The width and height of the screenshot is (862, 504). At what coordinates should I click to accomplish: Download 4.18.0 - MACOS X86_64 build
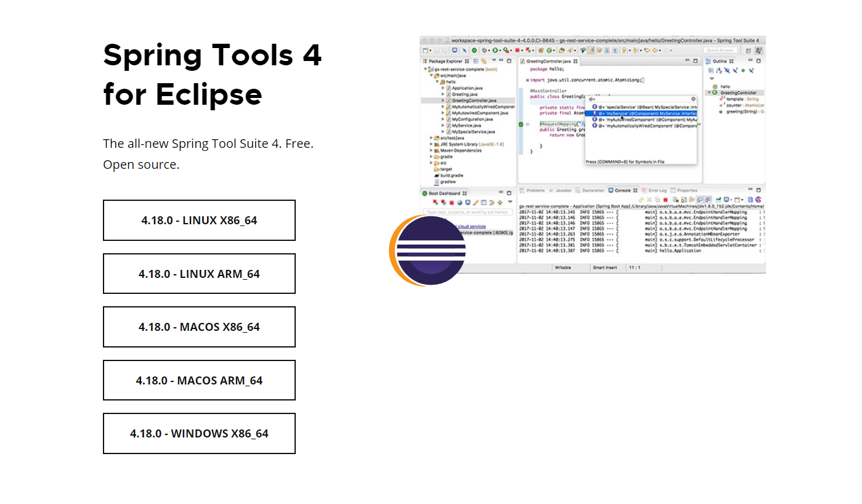point(199,327)
